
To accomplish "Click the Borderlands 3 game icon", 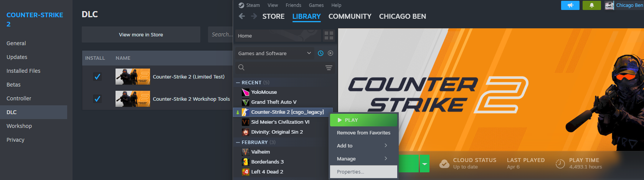I will [x=246, y=162].
